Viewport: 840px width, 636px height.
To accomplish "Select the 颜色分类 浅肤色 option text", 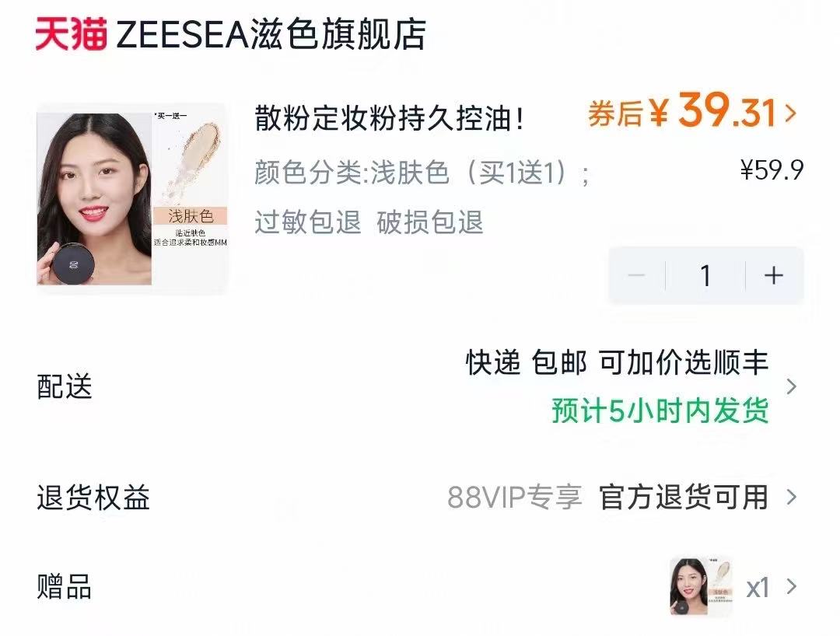I will point(422,173).
